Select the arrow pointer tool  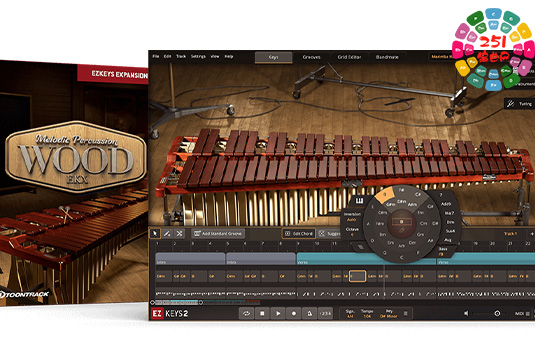tap(155, 233)
